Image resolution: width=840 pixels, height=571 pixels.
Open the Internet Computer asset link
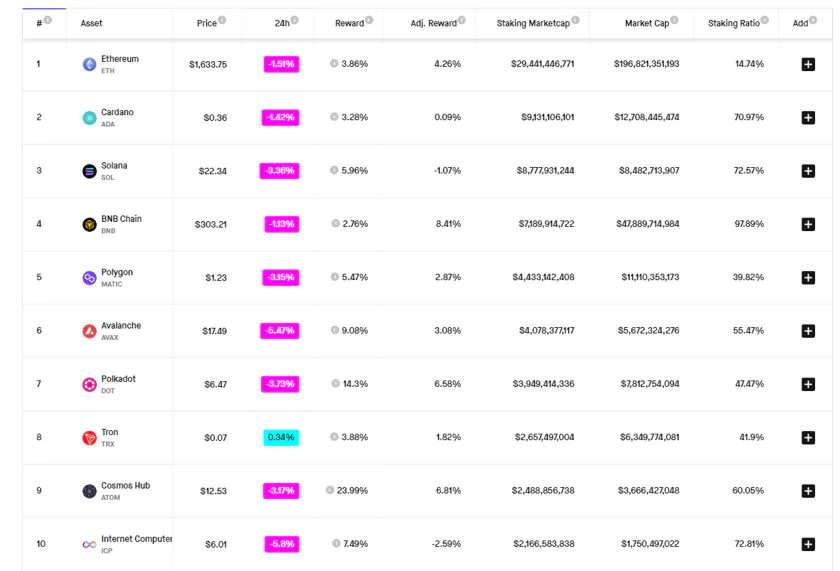[137, 539]
